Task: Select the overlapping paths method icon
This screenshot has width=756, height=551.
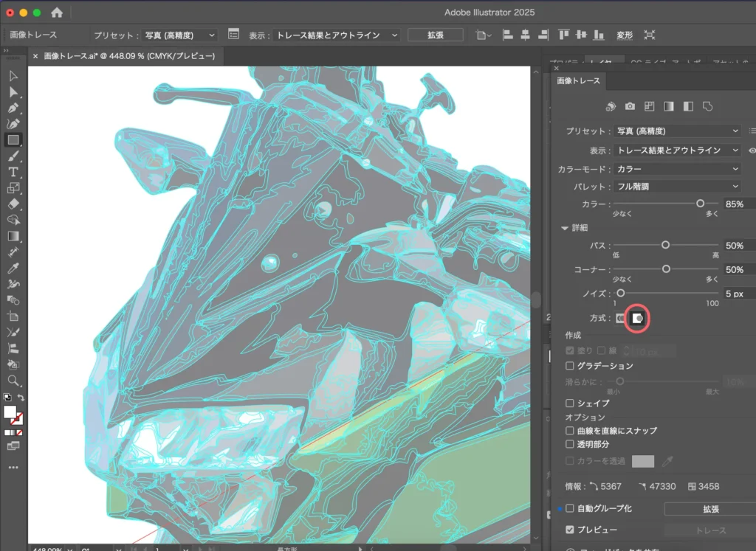Action: (x=639, y=318)
